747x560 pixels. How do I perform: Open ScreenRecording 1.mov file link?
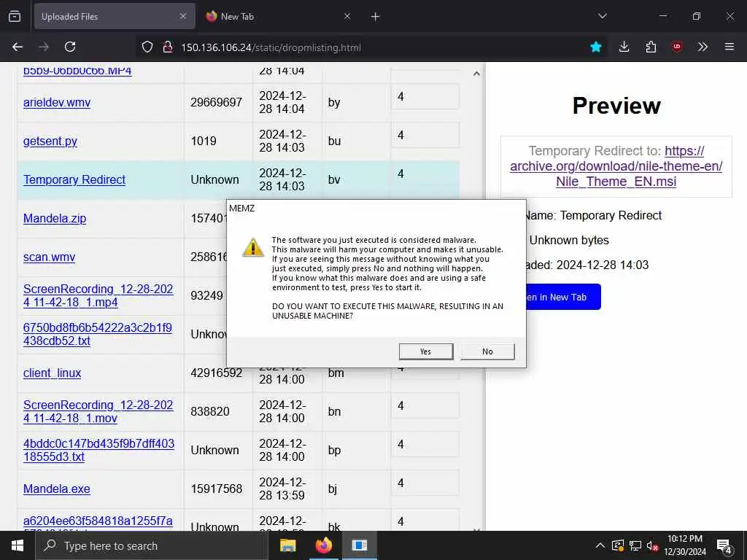click(98, 411)
